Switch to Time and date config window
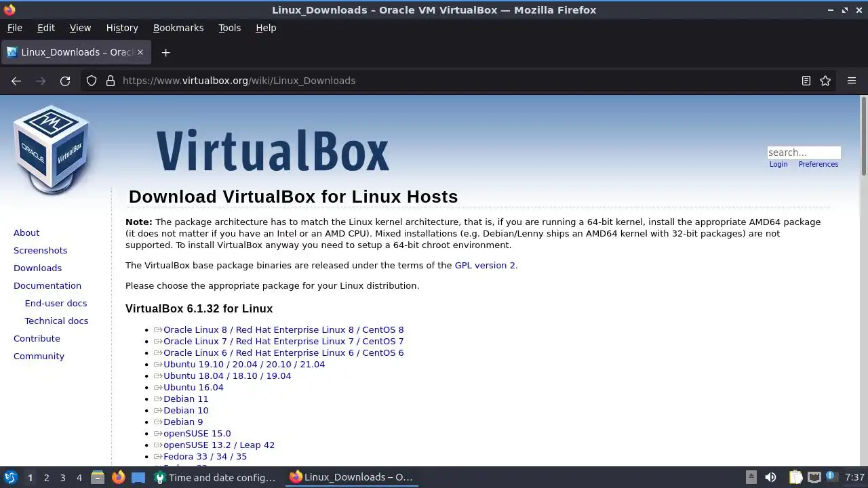 tap(215, 477)
